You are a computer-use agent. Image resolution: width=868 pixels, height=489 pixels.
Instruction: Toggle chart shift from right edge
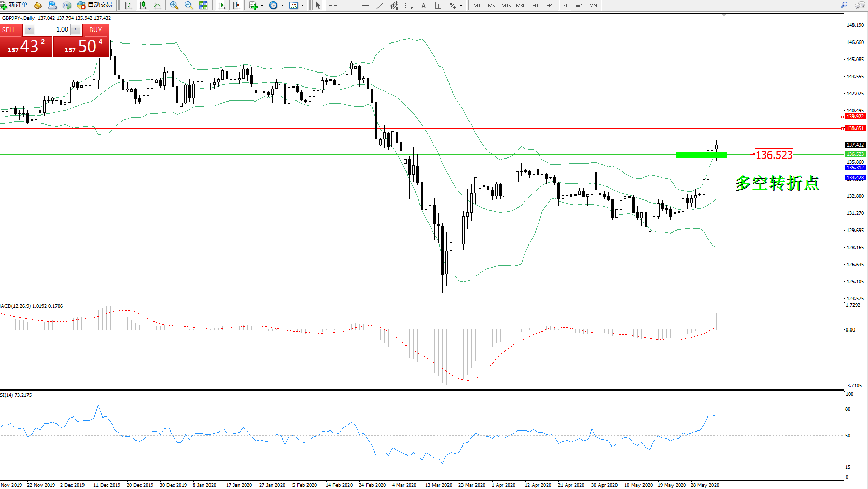(236, 5)
